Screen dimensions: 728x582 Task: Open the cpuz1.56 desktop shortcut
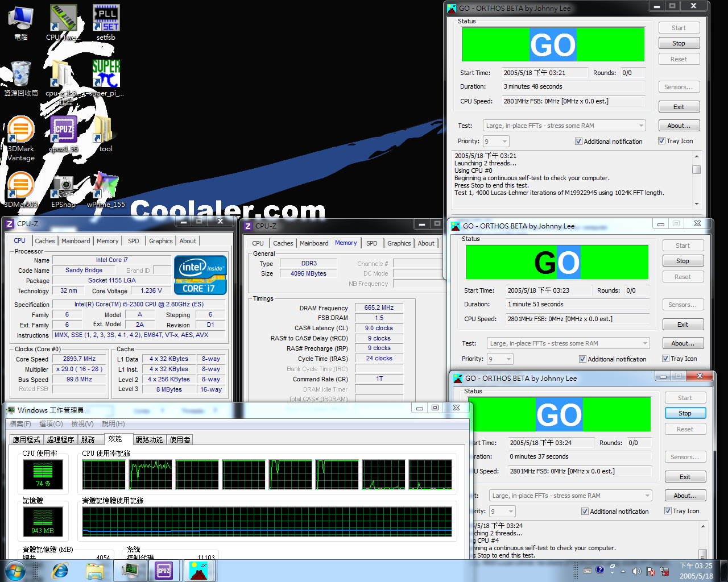(64, 134)
